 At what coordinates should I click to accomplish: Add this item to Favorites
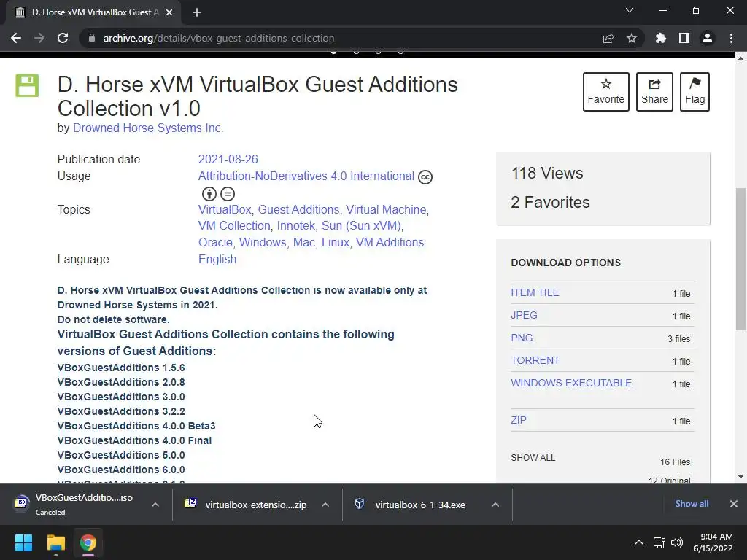point(606,92)
